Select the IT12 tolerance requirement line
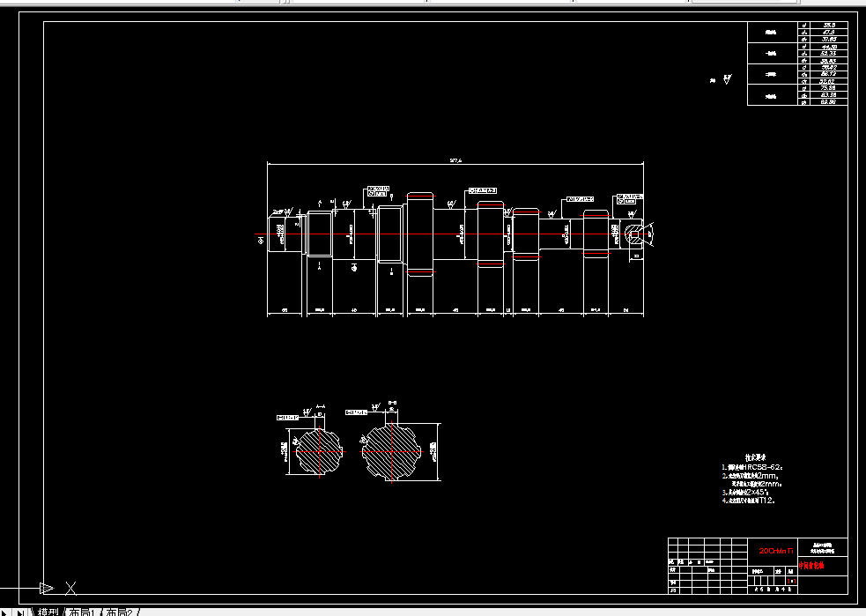Image resolution: width=866 pixels, height=616 pixels. [x=748, y=501]
